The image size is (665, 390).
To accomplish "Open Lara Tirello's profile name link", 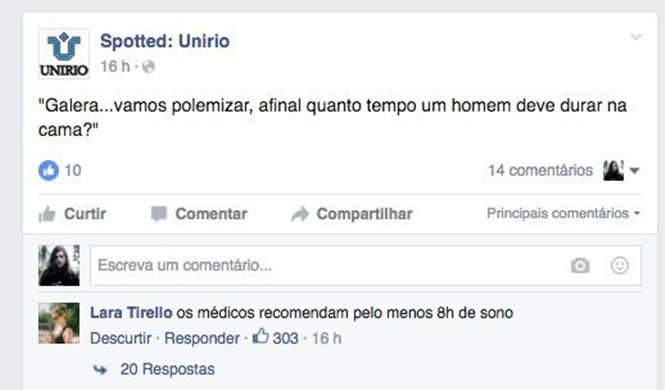I will coord(131,313).
